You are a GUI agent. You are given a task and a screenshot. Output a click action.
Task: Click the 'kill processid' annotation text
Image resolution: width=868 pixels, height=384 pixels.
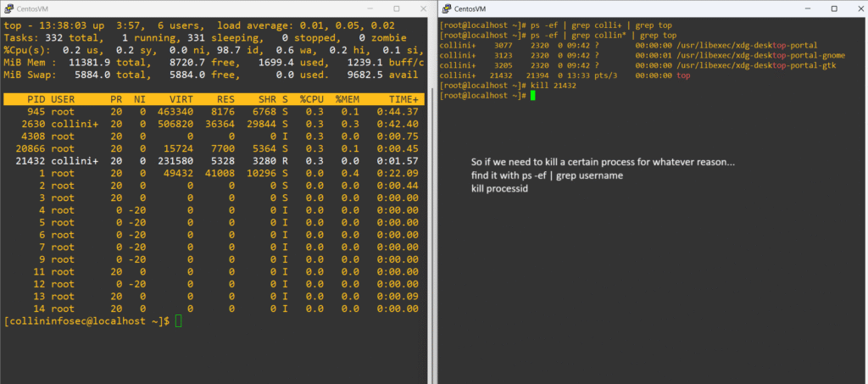tap(500, 188)
